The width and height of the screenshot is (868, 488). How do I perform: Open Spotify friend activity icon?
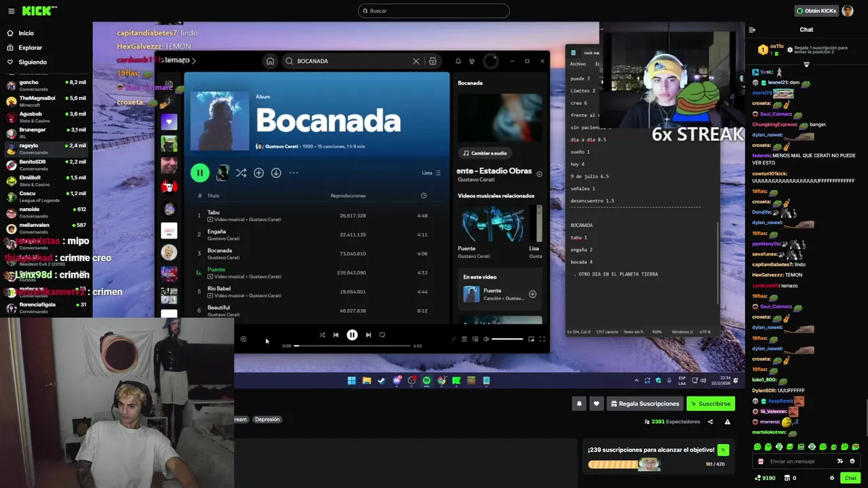pyautogui.click(x=472, y=61)
